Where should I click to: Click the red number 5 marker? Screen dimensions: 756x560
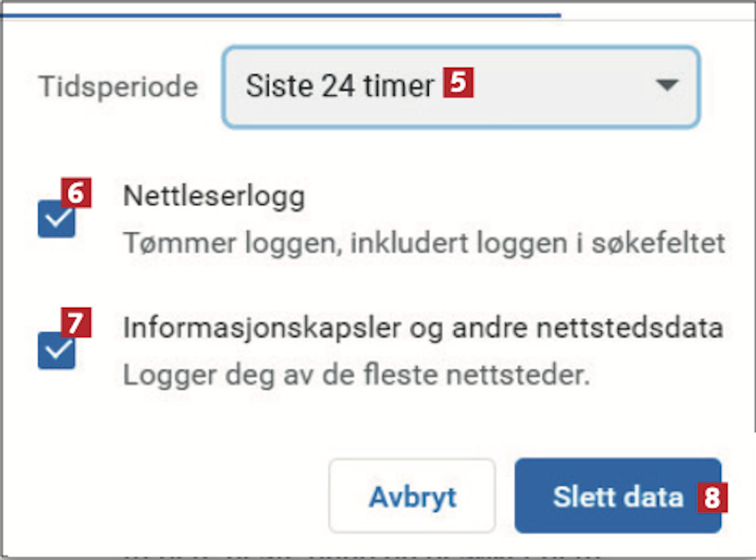(x=458, y=83)
